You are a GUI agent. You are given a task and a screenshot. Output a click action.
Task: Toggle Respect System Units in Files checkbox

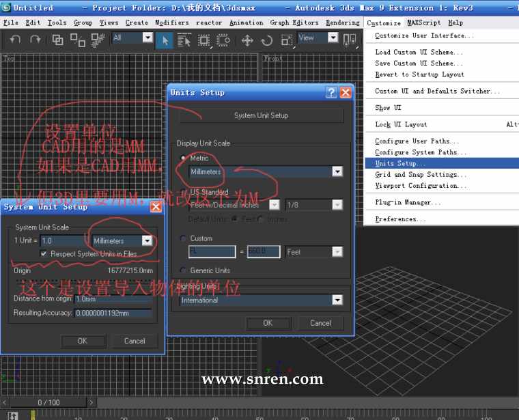44,253
